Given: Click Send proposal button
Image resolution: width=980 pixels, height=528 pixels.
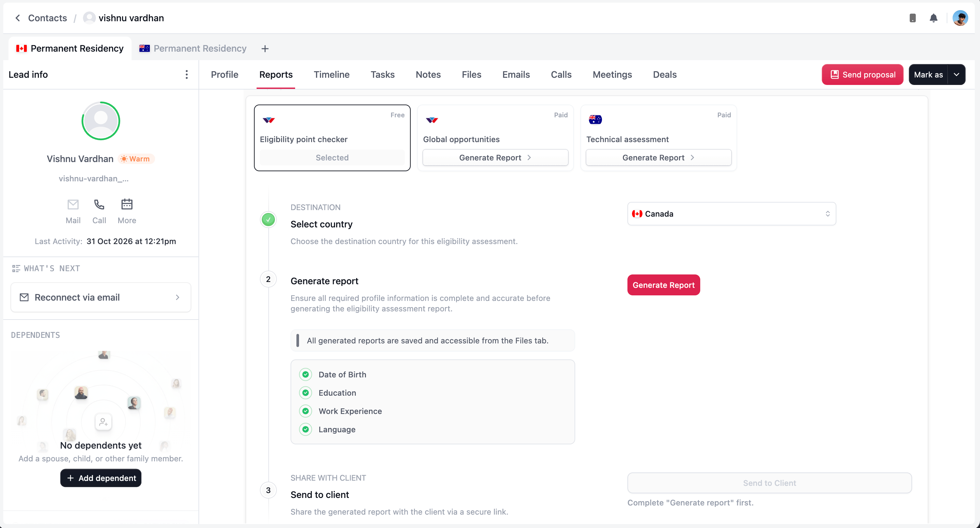Looking at the screenshot, I should (862, 74).
